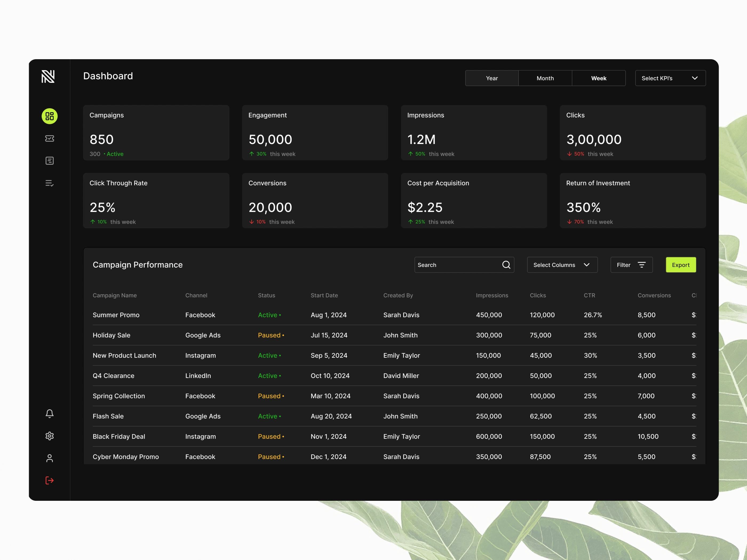Open settings gear icon
The height and width of the screenshot is (560, 747).
coord(49,436)
